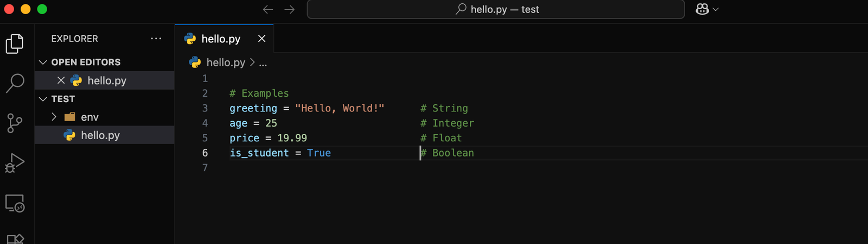868x244 pixels.
Task: Click the breadcrumb ellipsis symbol
Action: click(263, 63)
